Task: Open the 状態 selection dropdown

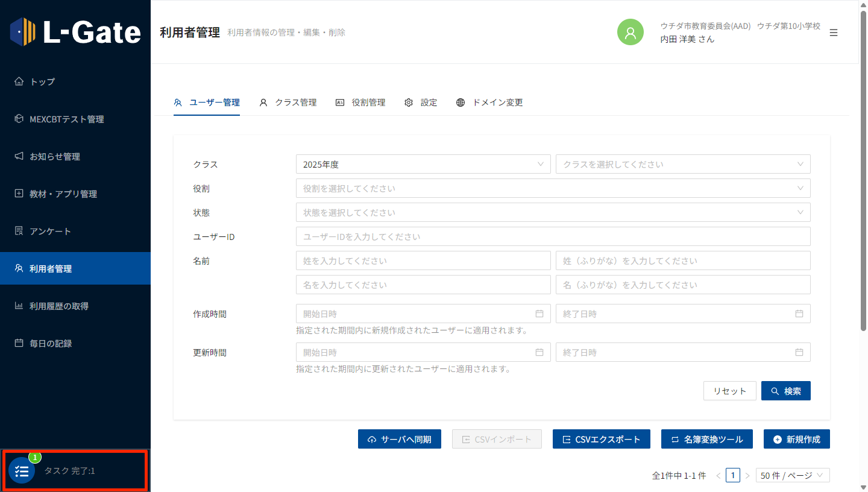Action: pos(553,212)
